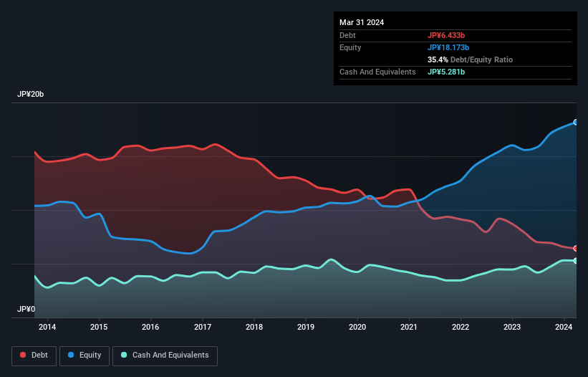Click the Equity value JP¥18.173b
The width and height of the screenshot is (588, 377).
click(x=448, y=47)
